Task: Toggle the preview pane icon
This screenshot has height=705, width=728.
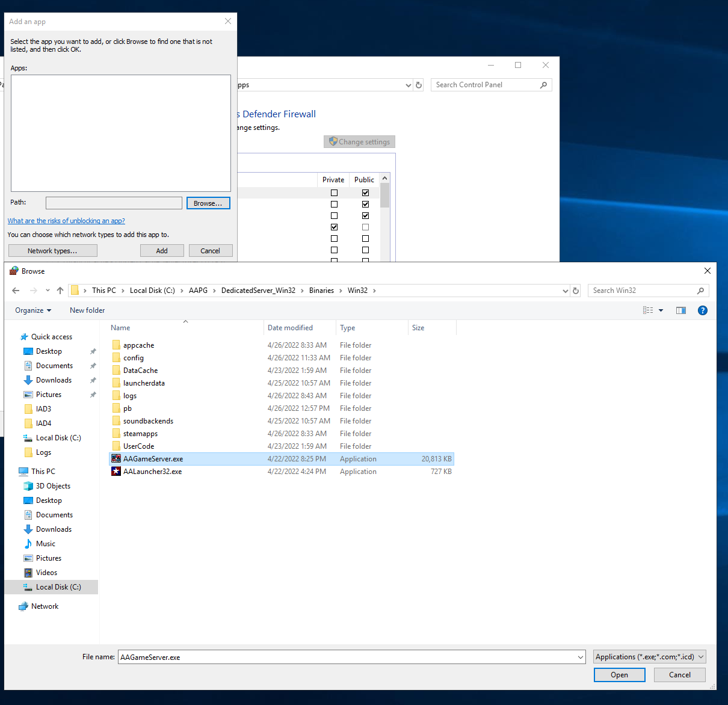Action: 681,310
